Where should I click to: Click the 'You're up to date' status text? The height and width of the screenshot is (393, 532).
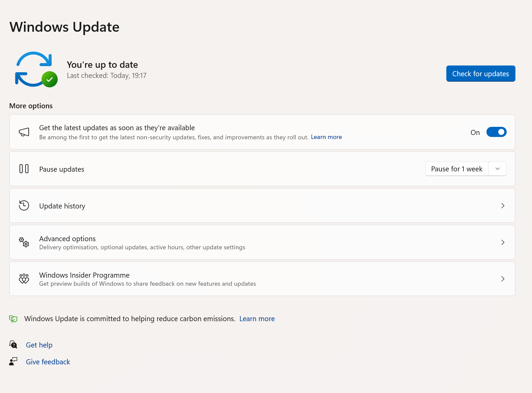click(102, 64)
